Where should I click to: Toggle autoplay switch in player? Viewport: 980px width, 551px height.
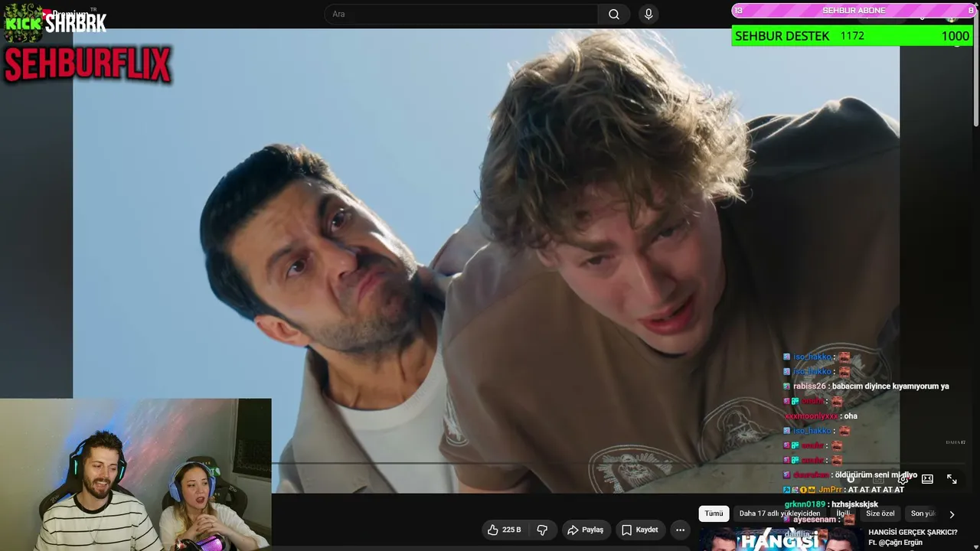(x=853, y=479)
